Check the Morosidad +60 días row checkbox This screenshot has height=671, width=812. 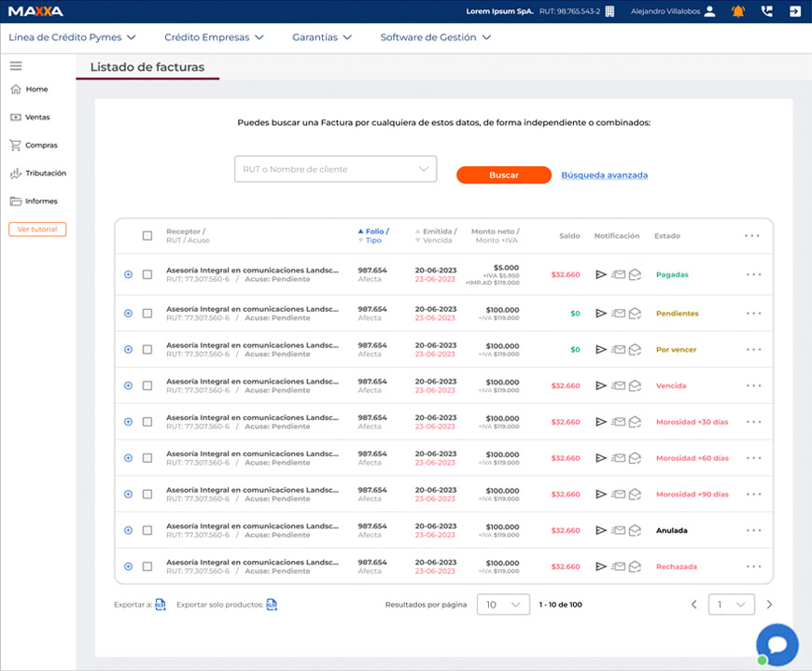147,458
